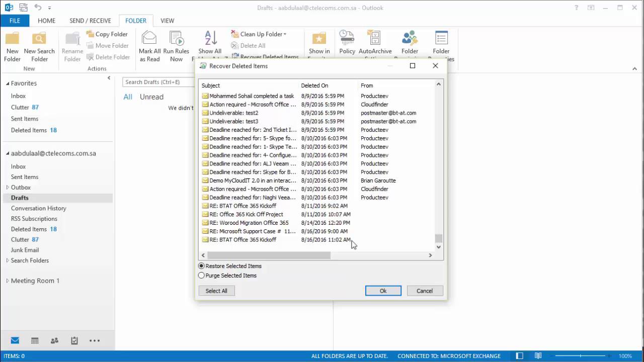
Task: Show Unread messages filter
Action: [151, 97]
